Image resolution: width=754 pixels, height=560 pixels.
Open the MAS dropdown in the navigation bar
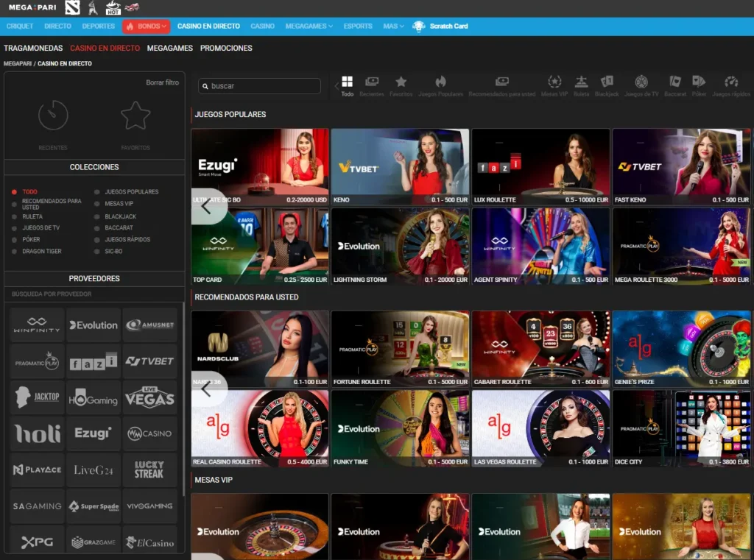[392, 26]
